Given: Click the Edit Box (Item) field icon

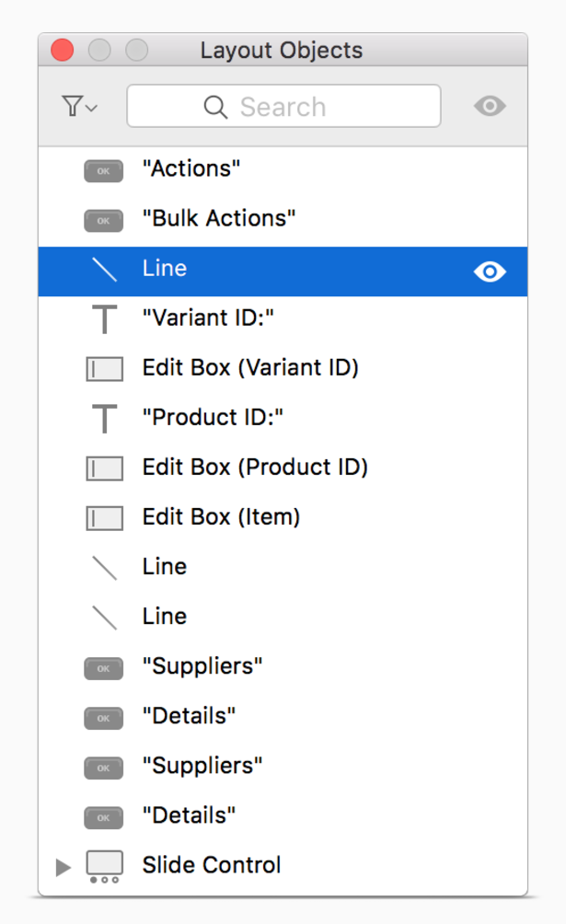Looking at the screenshot, I should [104, 518].
